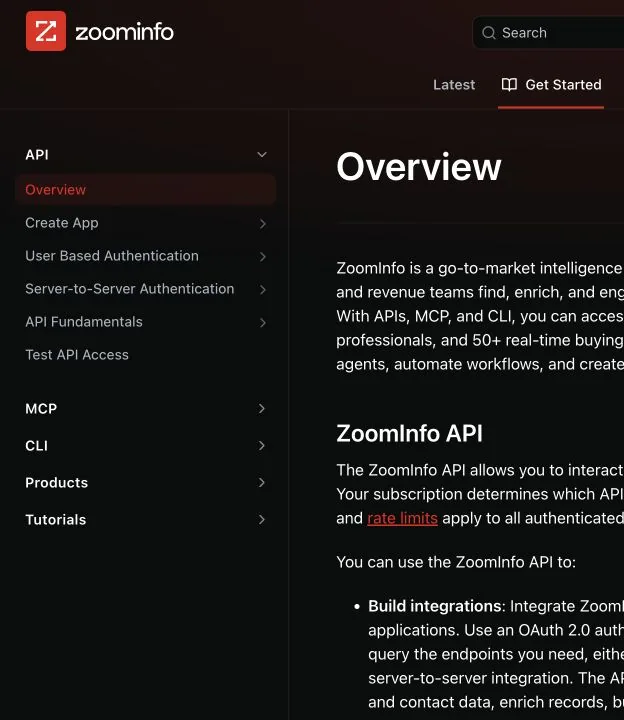The image size is (624, 720).
Task: Switch to the Get Started tab
Action: [x=551, y=85]
